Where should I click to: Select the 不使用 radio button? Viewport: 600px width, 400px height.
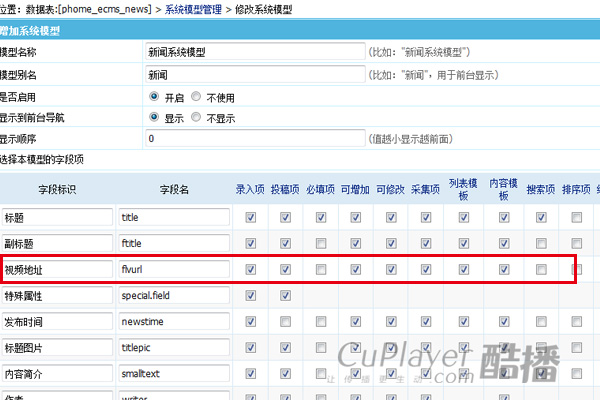click(x=196, y=96)
